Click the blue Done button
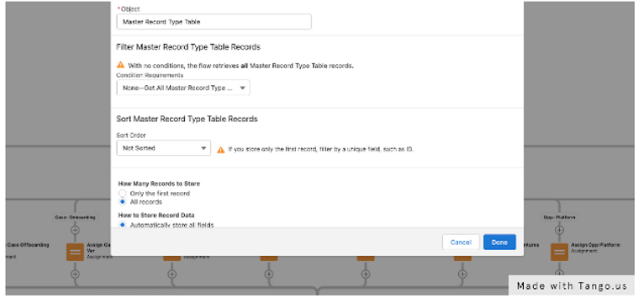The height and width of the screenshot is (304, 644). (x=499, y=243)
